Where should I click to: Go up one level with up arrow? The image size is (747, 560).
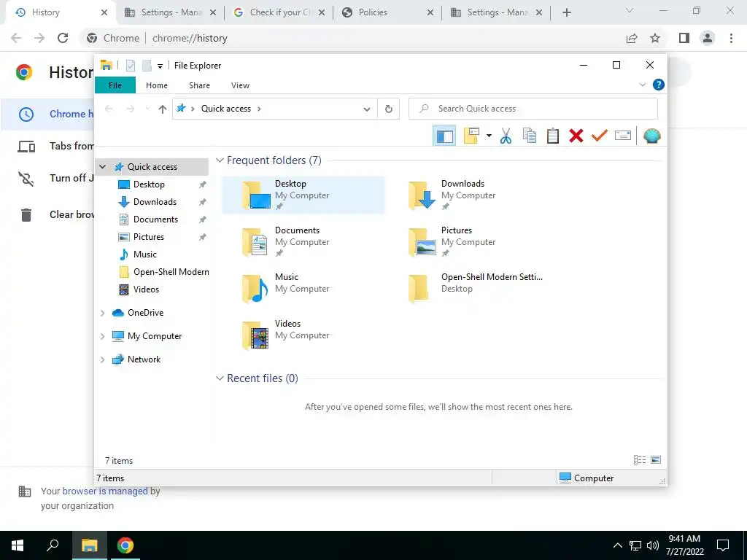[x=163, y=109]
